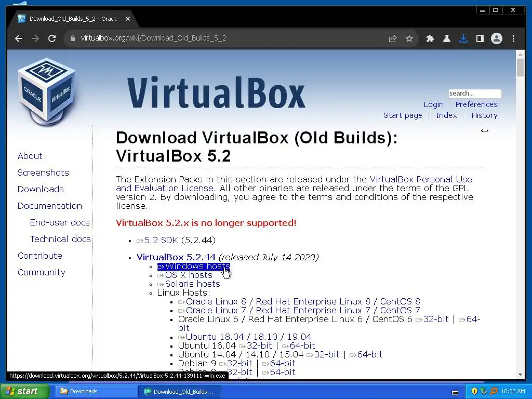Viewport: 532px width, 399px height.
Task: Download OS X hosts package
Action: click(185, 275)
